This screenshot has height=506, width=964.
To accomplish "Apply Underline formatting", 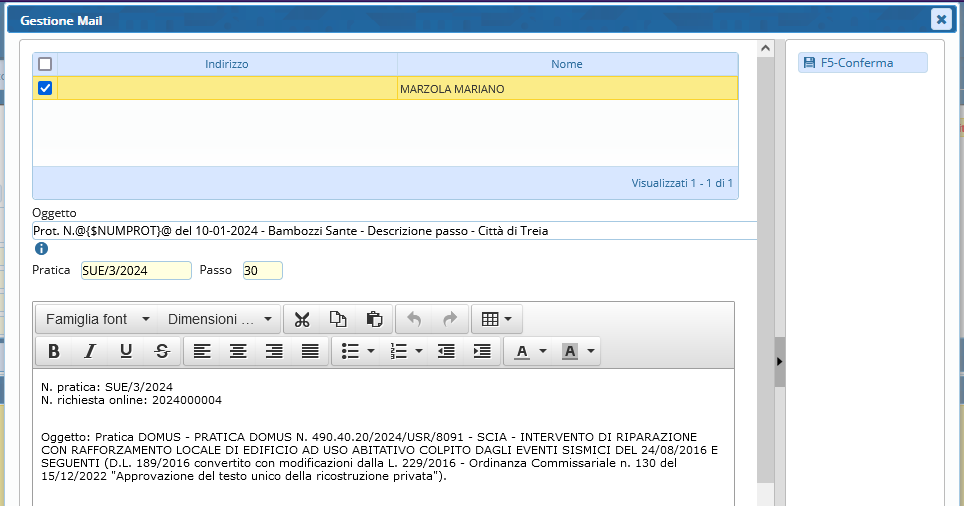I will point(126,351).
